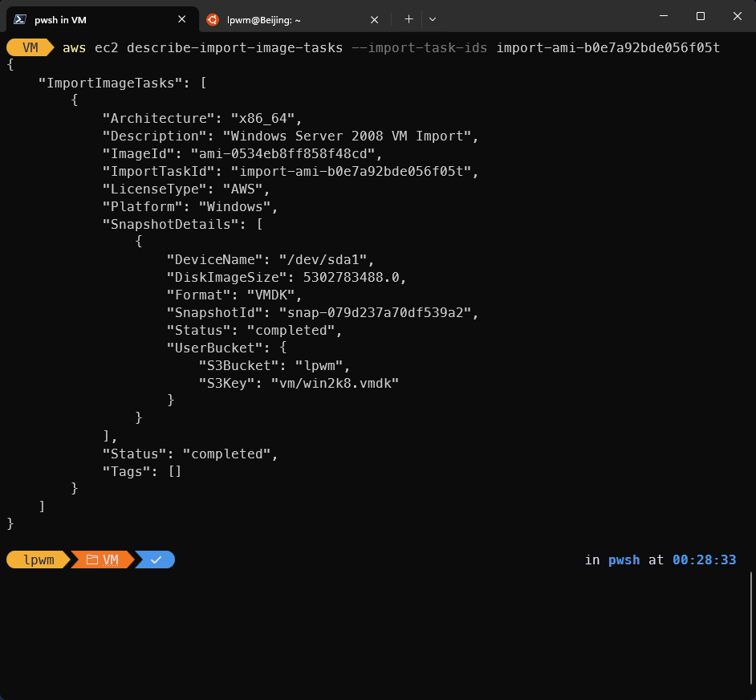Open the new-tab profile dropdown chevron
The width and height of the screenshot is (756, 700).
click(433, 19)
